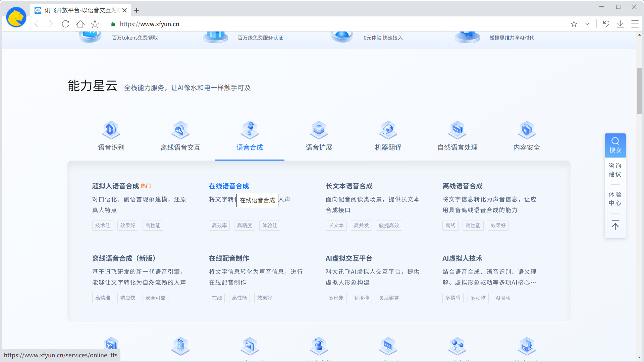Click the 语音扩展 category icon

(x=319, y=130)
